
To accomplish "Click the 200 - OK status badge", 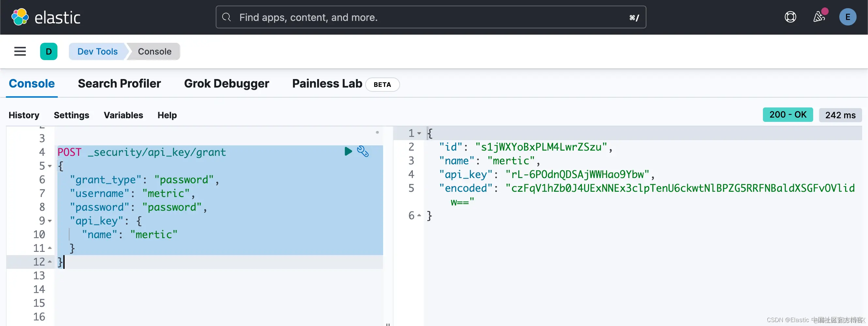I will 788,115.
